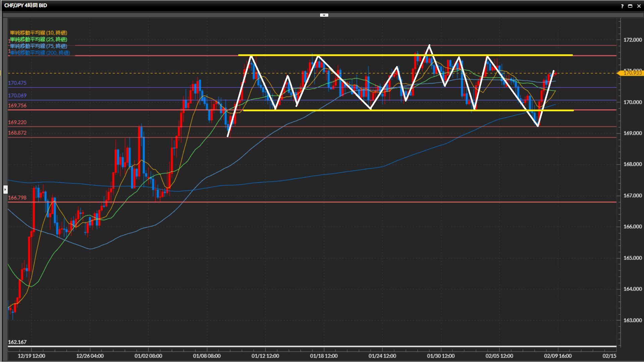Click the 168.872 horizontal line label
644x362 pixels.
tap(17, 133)
